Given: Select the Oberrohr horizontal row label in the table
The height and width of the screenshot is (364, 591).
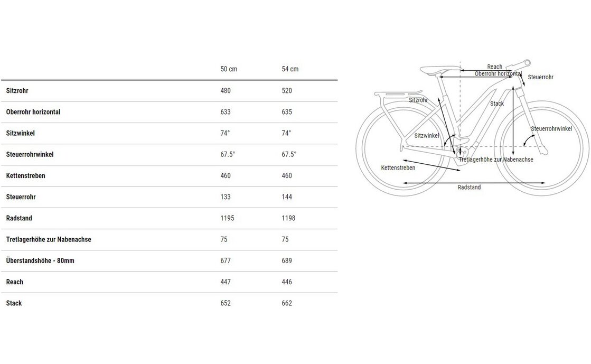Looking at the screenshot, I should (33, 112).
